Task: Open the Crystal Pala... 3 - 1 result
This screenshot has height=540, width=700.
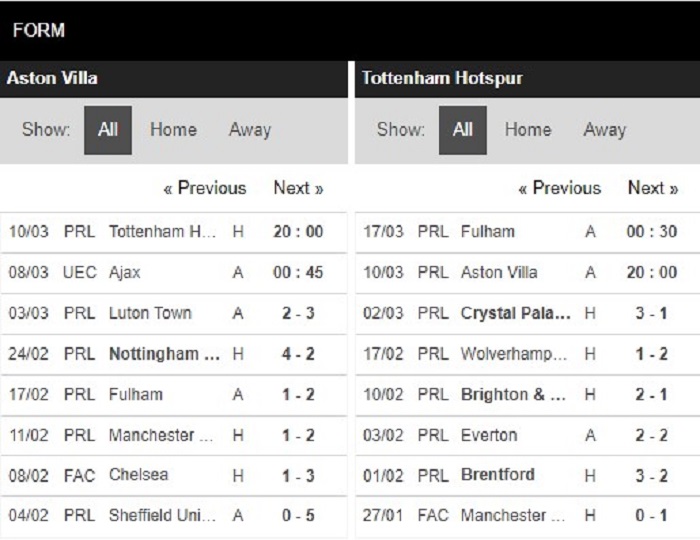Action: click(x=528, y=313)
